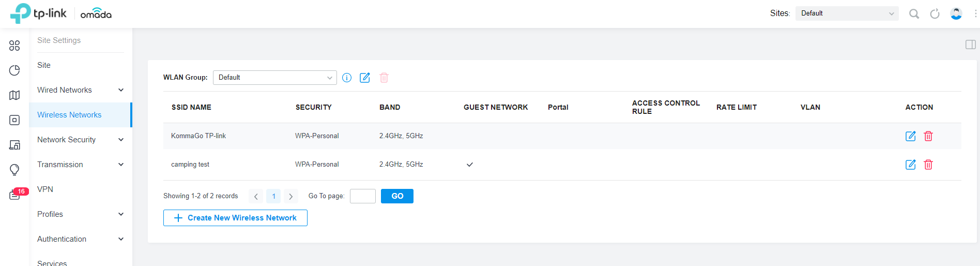Open the global search icon
Image resolution: width=980 pixels, height=266 pixels.
pos(914,14)
